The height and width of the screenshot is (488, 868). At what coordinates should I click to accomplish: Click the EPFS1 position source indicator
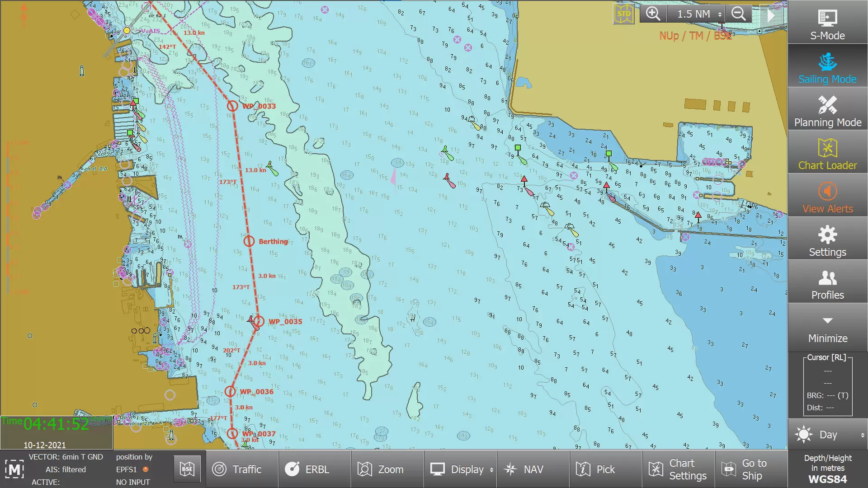tap(132, 469)
